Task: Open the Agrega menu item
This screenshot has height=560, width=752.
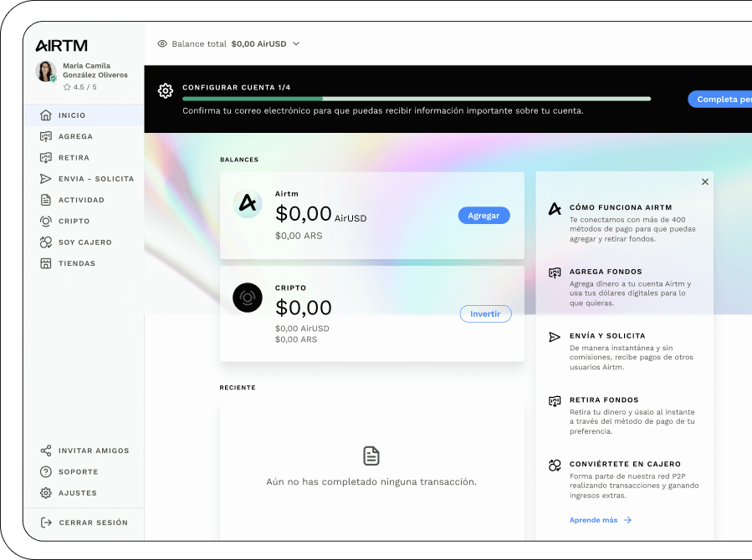Action: click(x=75, y=136)
